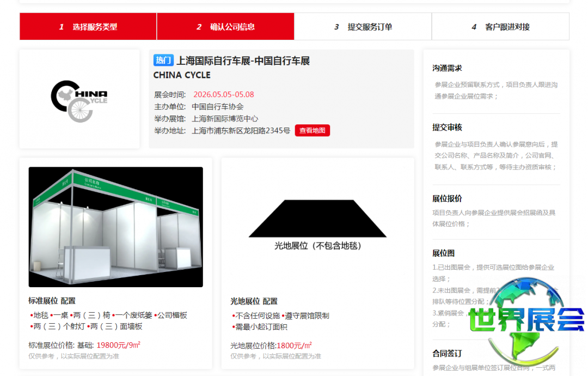Click the 提交审核 section heading
Screen dimensions: 588x376
447,128
